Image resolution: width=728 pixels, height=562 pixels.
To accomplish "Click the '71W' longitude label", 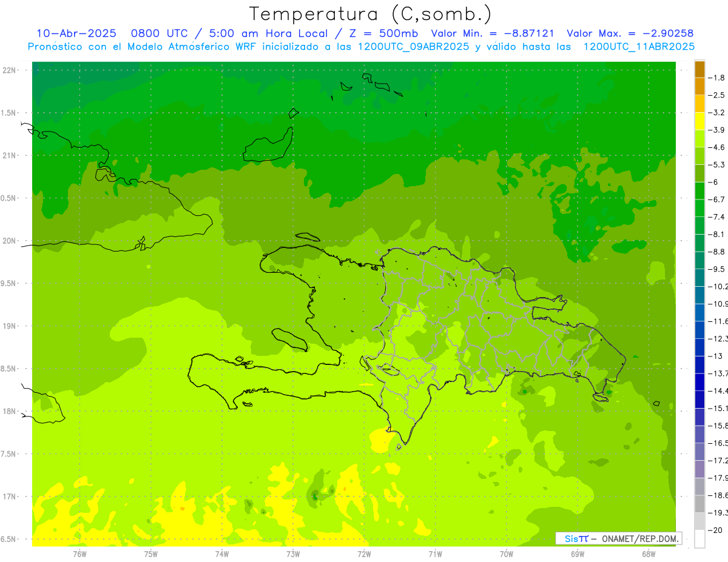I will pyautogui.click(x=435, y=554).
